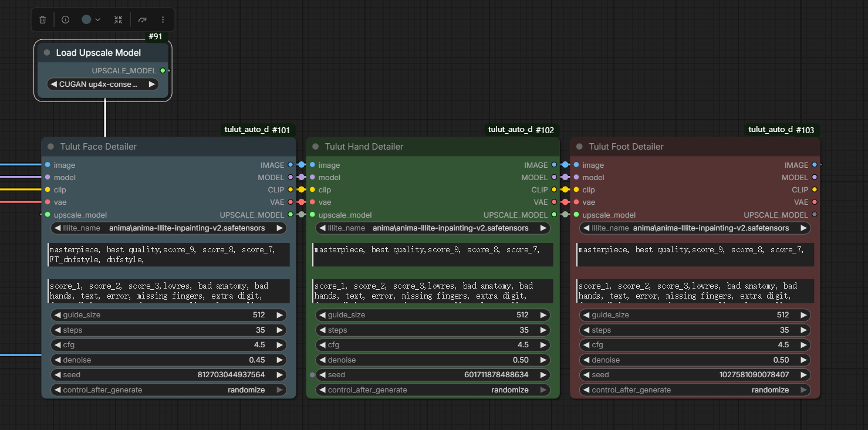Open Hand Detailer control_after_generate randomize dropdown
Screen dimensions: 868x430
point(433,390)
